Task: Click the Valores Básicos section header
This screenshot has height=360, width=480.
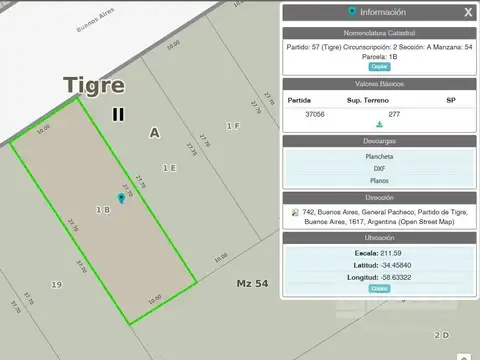Action: 379,84
